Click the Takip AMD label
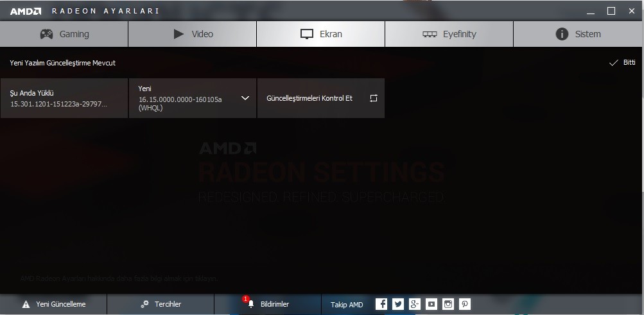Viewport: 644px width, 315px height. click(x=347, y=304)
